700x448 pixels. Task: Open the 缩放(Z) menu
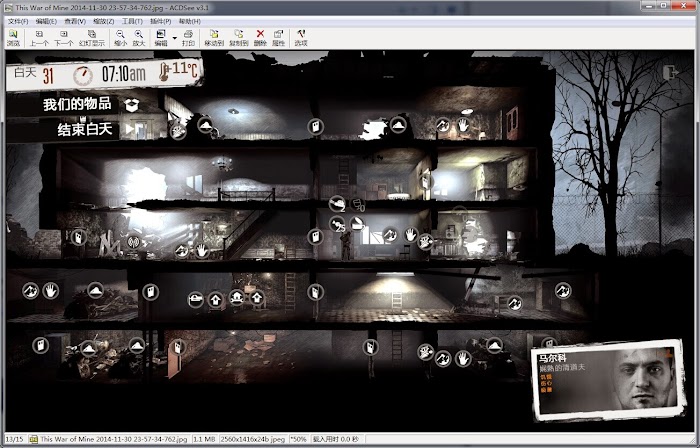point(104,21)
